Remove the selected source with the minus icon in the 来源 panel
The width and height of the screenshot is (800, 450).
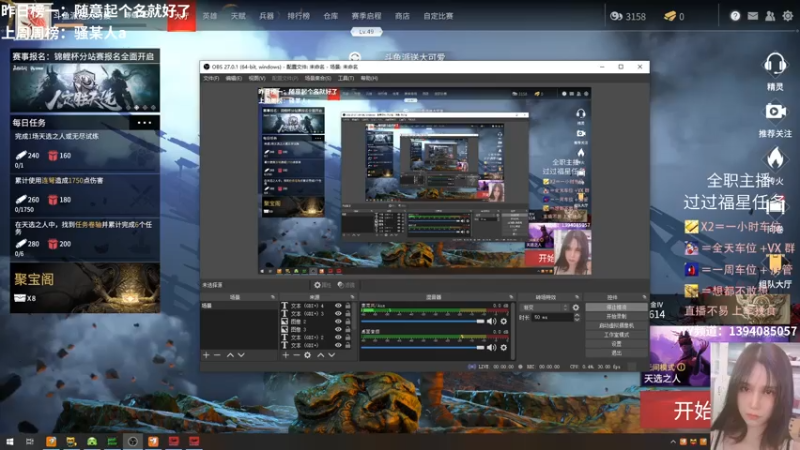[x=296, y=355]
